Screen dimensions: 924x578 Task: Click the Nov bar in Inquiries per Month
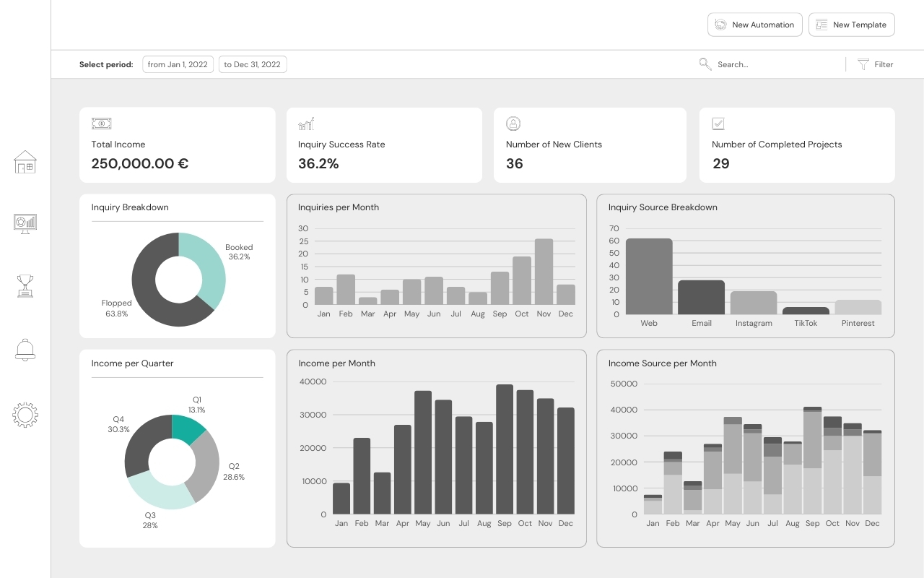click(x=544, y=272)
